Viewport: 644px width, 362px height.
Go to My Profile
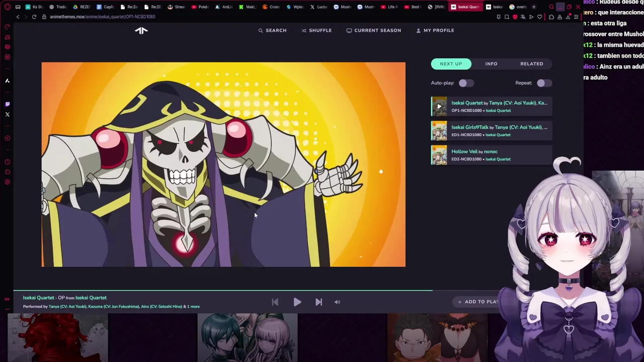coord(435,30)
